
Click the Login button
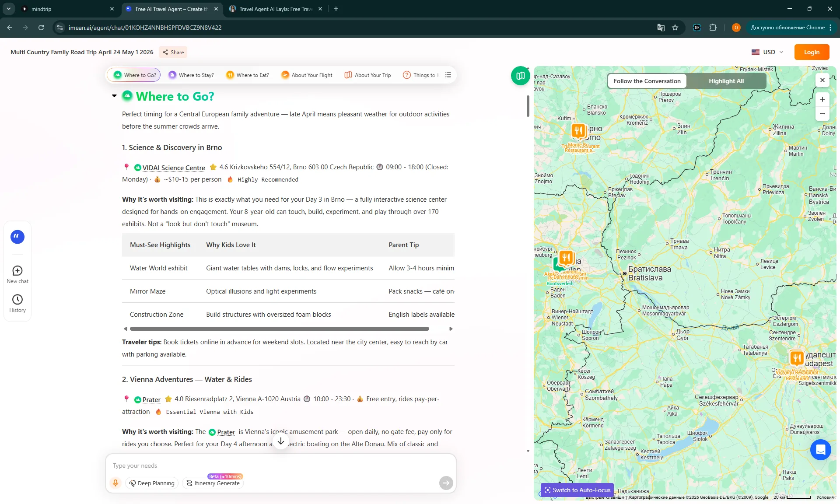(812, 52)
